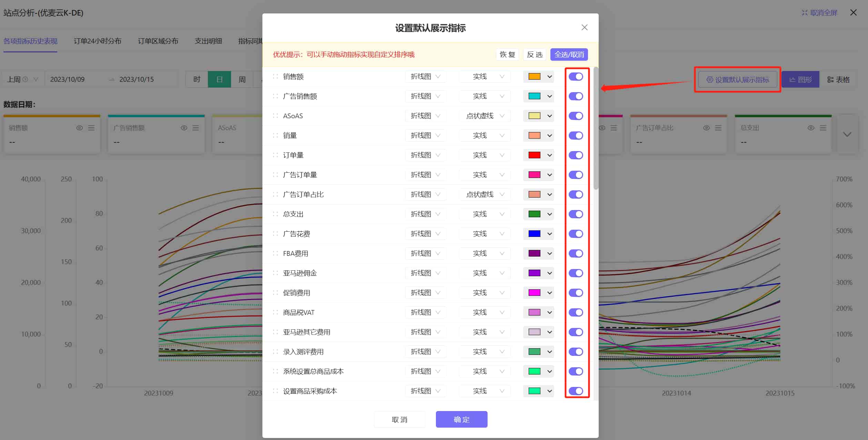The height and width of the screenshot is (440, 868).
Task: Select the 周 granularity option
Action: pyautogui.click(x=242, y=80)
